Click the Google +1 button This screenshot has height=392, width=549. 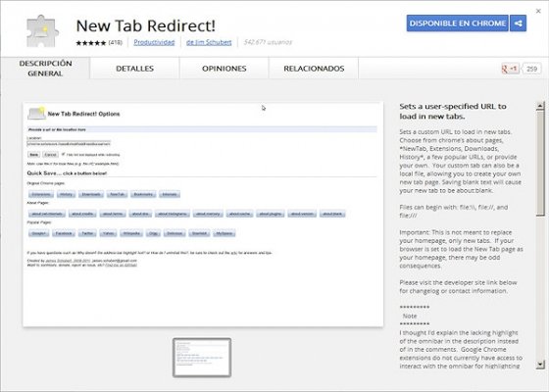[511, 69]
